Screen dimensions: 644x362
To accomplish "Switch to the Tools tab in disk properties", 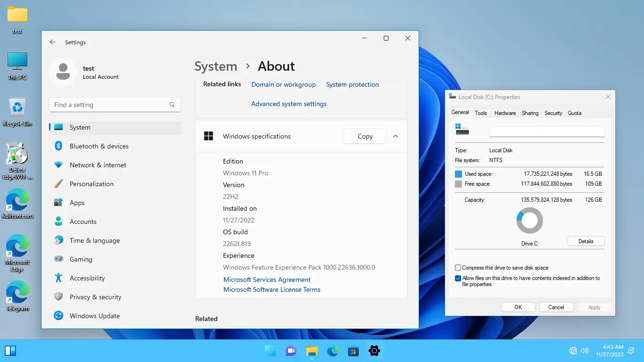I will [480, 113].
